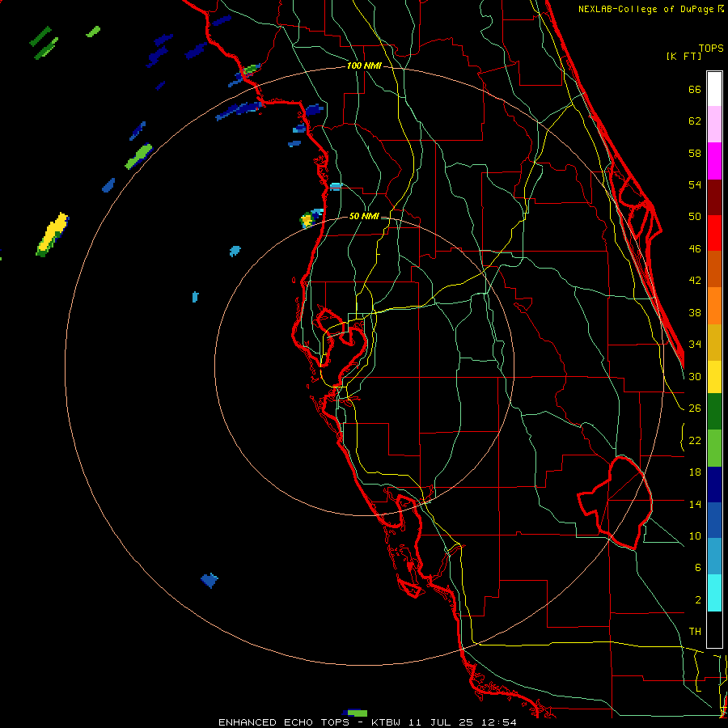Screen dimensions: 728x728
Task: Click the legend value 58
Action: pos(695,153)
